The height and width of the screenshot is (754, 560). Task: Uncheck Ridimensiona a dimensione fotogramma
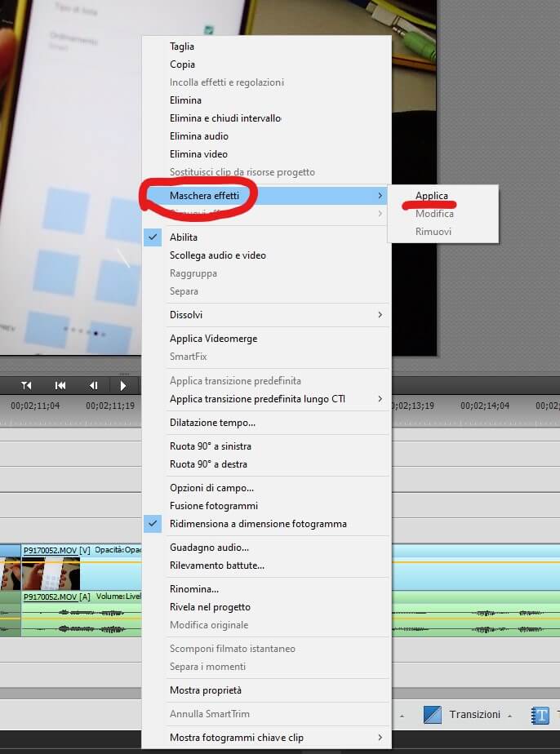[257, 524]
